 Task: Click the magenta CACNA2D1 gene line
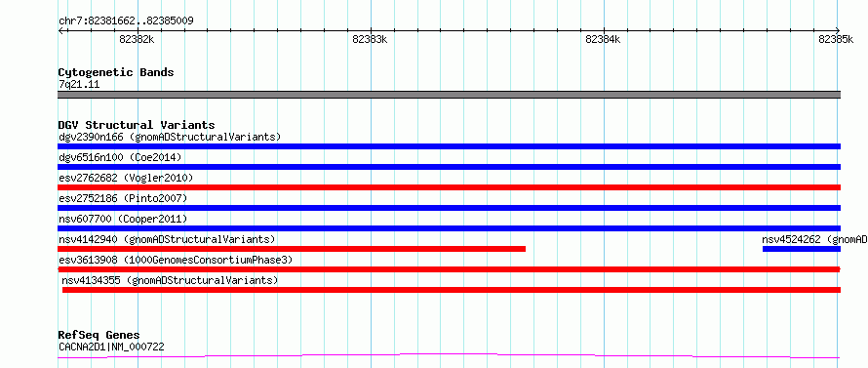(449, 356)
